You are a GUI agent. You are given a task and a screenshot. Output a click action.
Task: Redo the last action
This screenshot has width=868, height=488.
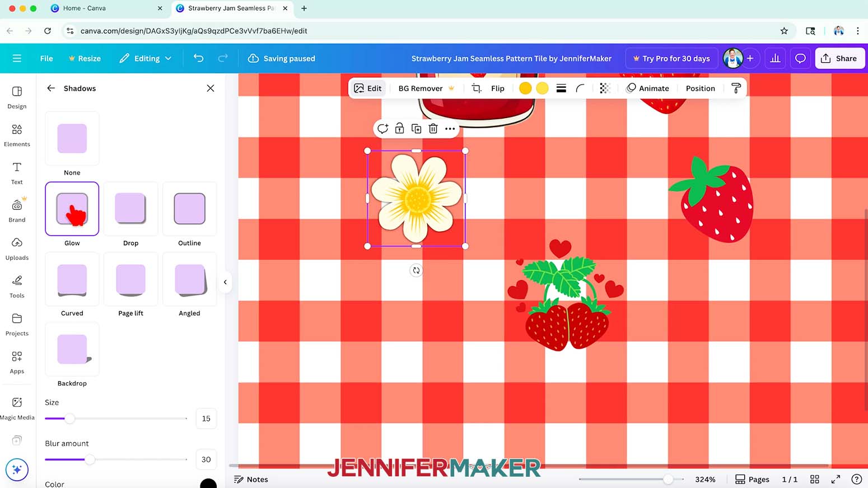(x=223, y=58)
